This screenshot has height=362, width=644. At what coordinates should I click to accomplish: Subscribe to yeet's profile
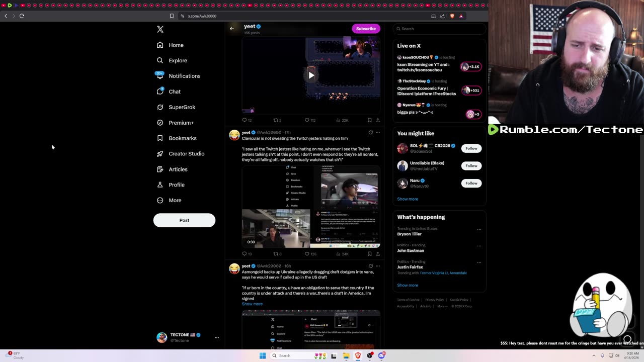click(366, 29)
